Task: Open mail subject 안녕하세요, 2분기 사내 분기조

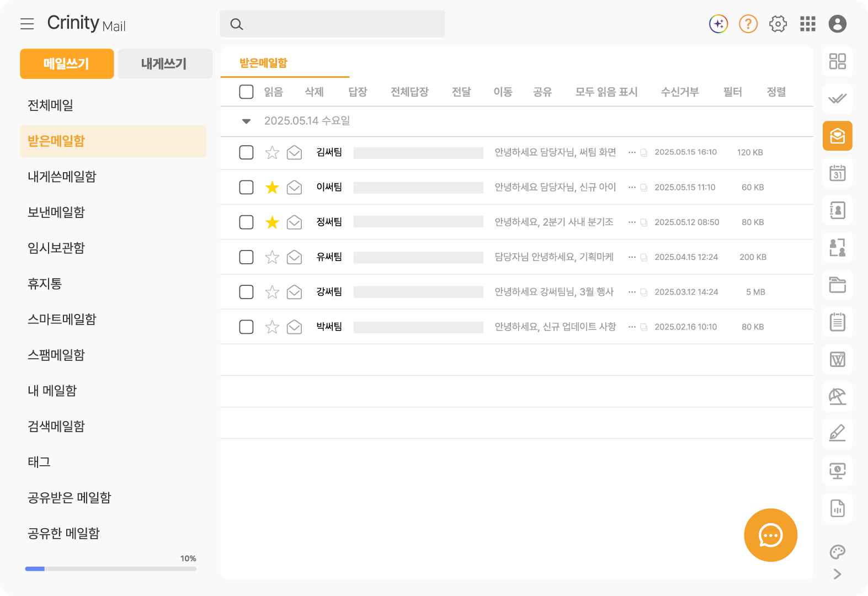Action: [x=554, y=222]
